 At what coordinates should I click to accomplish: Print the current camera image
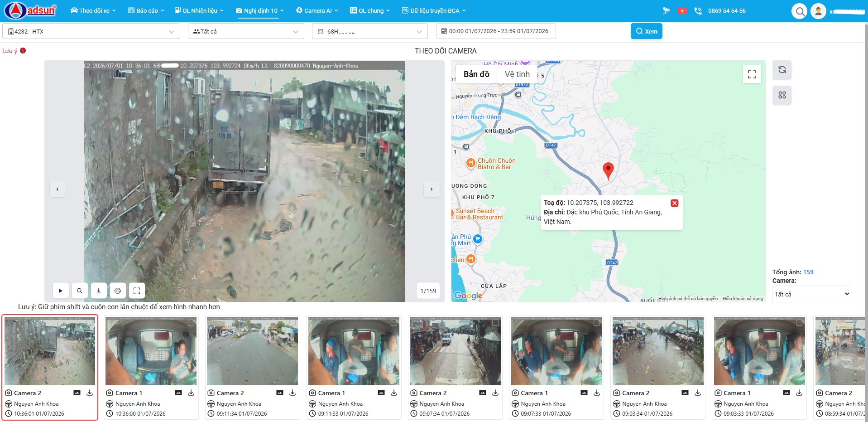point(118,291)
